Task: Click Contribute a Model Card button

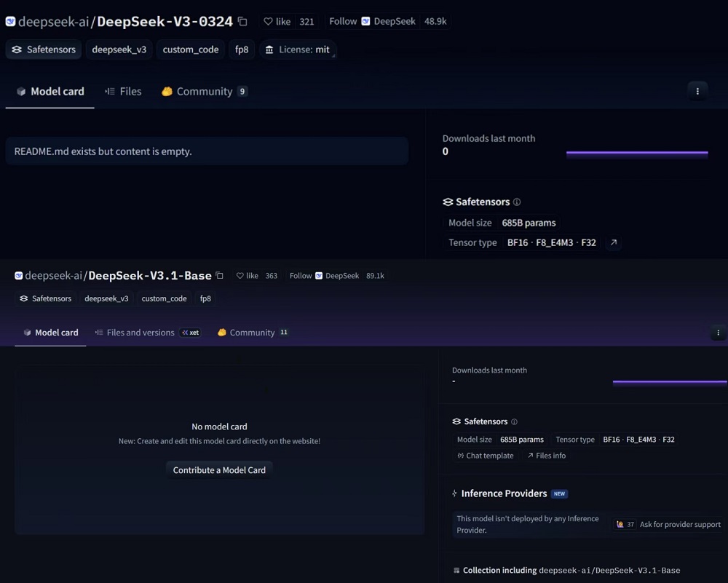Action: (x=219, y=470)
